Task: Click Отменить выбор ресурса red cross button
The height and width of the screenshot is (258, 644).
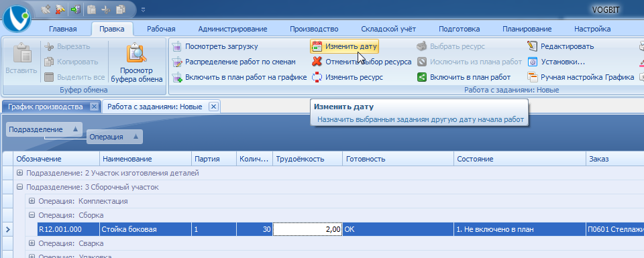Action: 362,62
